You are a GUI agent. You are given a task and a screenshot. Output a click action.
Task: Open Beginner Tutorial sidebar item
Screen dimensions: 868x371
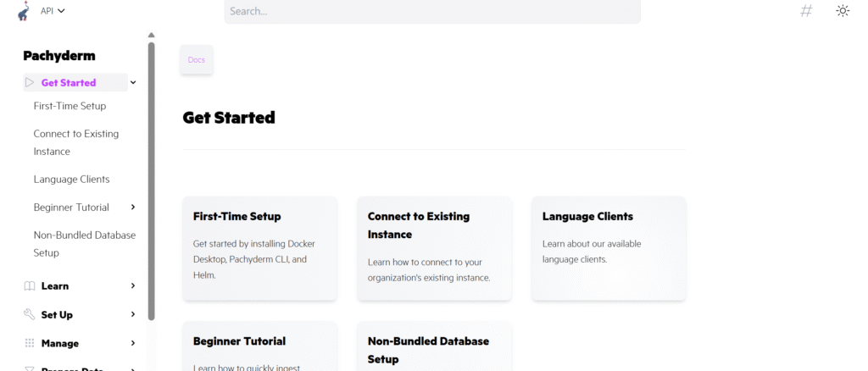click(71, 208)
